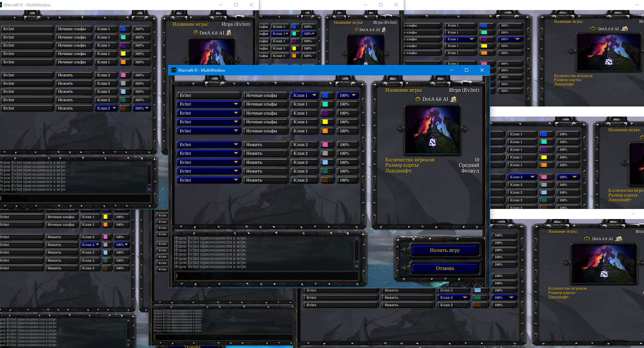The width and height of the screenshot is (644, 348).
Task: Open the 100% handicap dropdown beside the purple color, top-right background window
Action: [510, 39]
